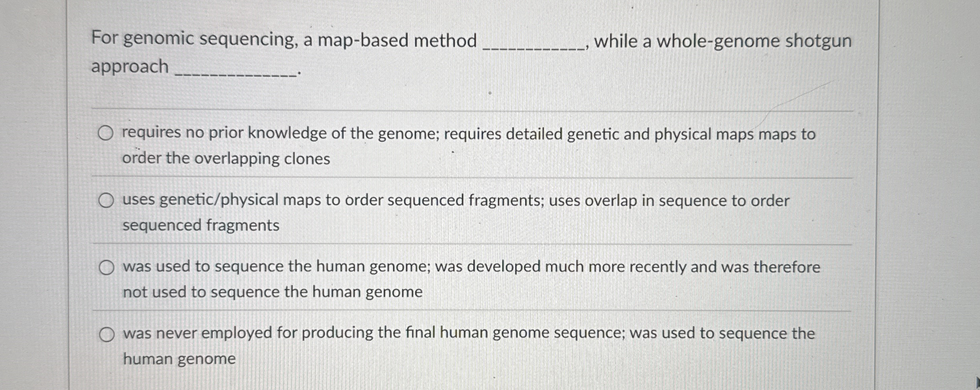This screenshot has width=980, height=390.
Task: Click the text 'sequenced fragments'
Action: [199, 226]
